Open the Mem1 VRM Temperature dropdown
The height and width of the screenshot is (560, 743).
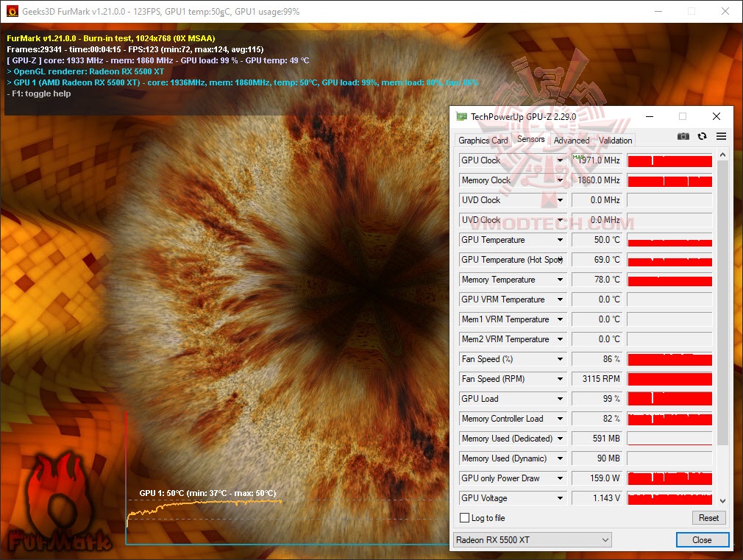click(x=560, y=319)
